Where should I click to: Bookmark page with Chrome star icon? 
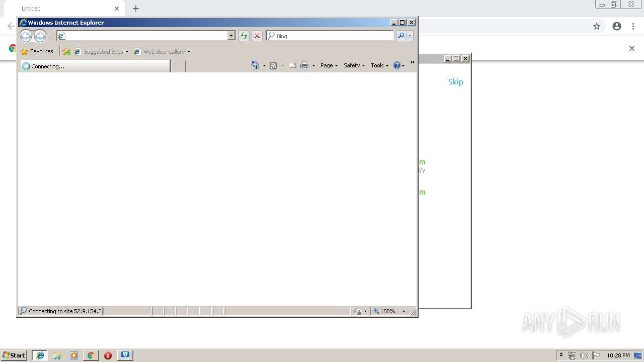coord(597,26)
